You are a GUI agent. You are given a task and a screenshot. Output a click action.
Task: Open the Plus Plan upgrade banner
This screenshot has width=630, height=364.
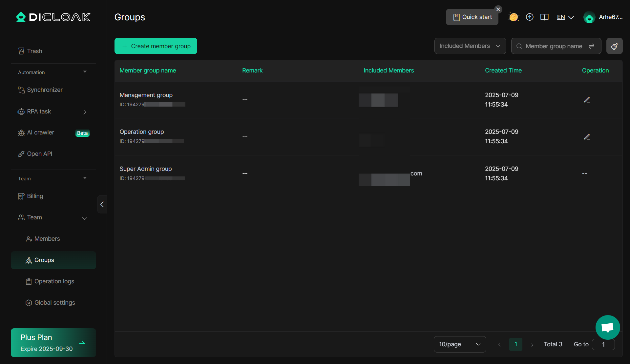point(53,343)
